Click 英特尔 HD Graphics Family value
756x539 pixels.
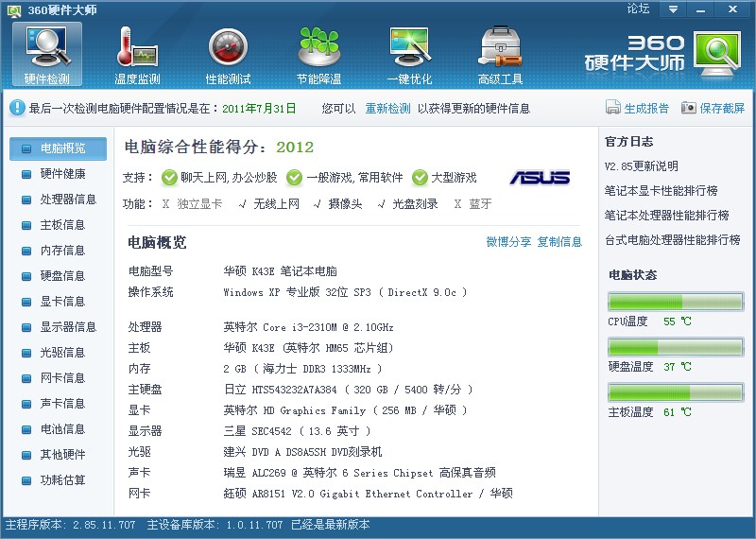(345, 410)
